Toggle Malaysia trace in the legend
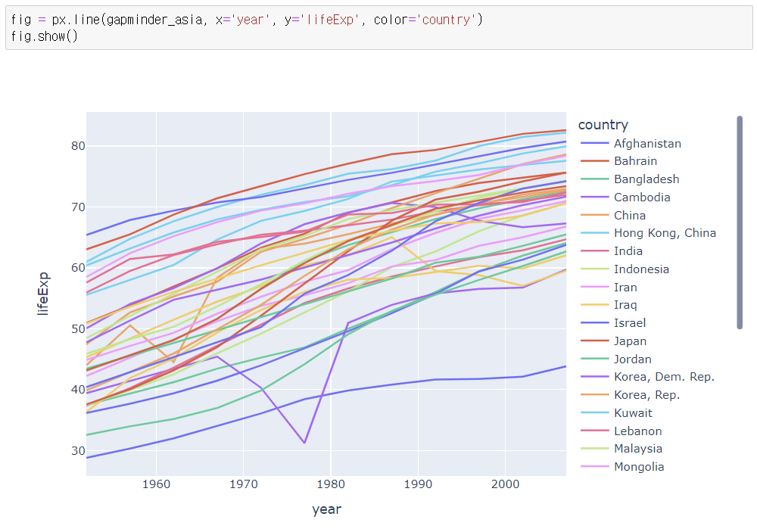 tap(621, 449)
